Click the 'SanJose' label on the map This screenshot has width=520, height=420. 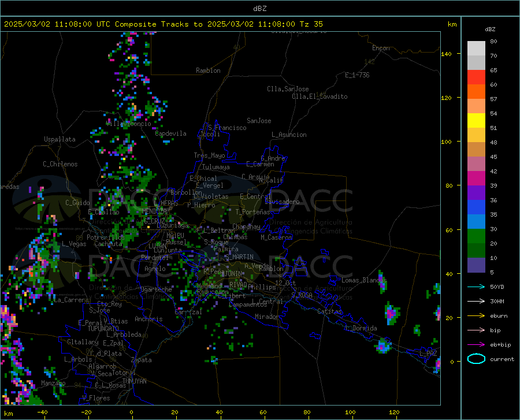pos(259,121)
